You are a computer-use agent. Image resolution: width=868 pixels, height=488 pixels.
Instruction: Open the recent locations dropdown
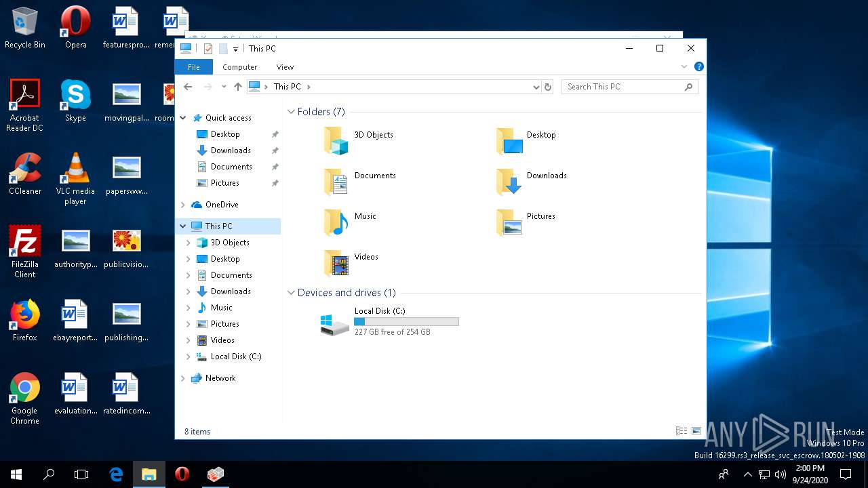[224, 87]
